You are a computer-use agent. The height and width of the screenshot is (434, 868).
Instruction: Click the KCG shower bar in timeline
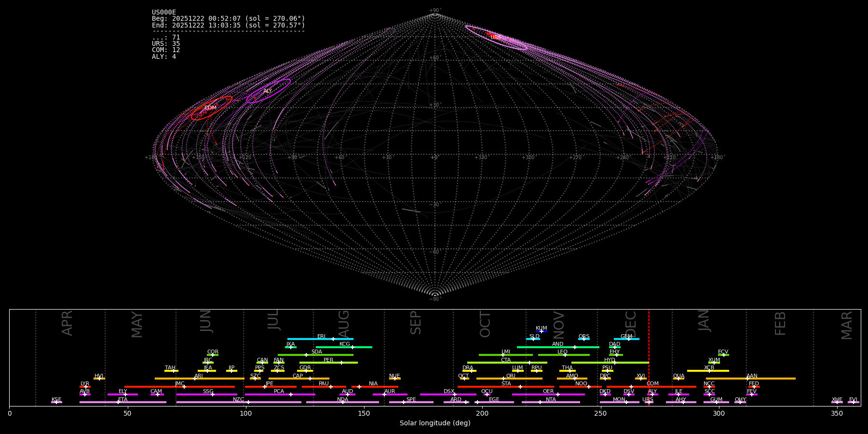pyautogui.click(x=344, y=347)
